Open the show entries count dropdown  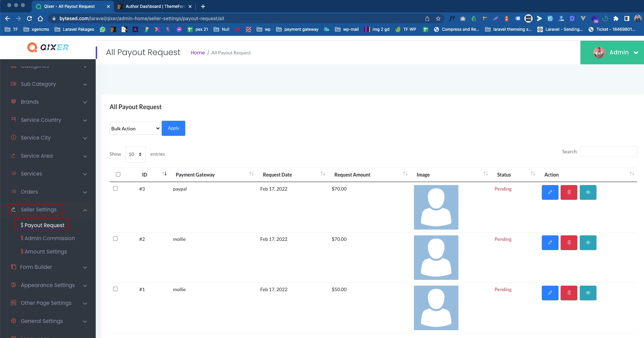[135, 154]
